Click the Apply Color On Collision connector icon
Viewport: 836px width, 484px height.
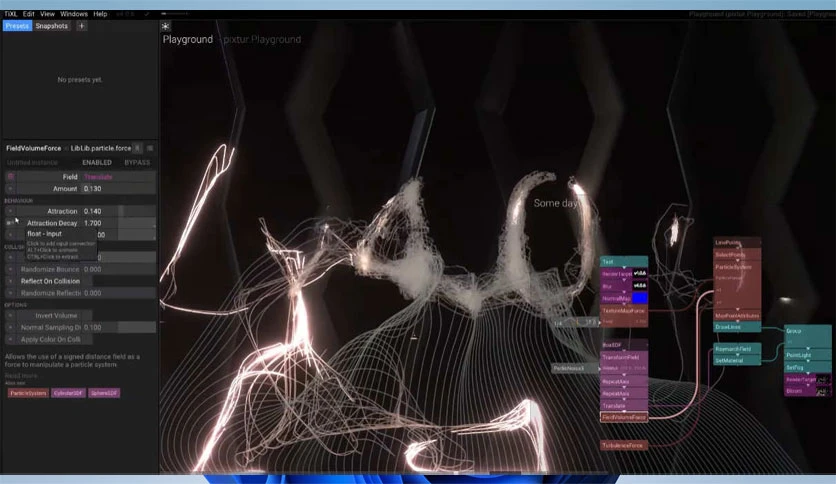(x=10, y=339)
